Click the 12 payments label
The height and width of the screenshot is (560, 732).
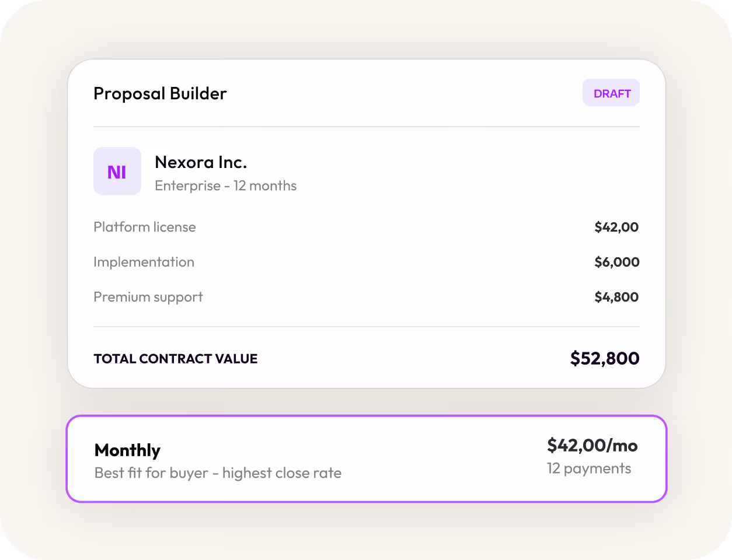click(x=589, y=468)
